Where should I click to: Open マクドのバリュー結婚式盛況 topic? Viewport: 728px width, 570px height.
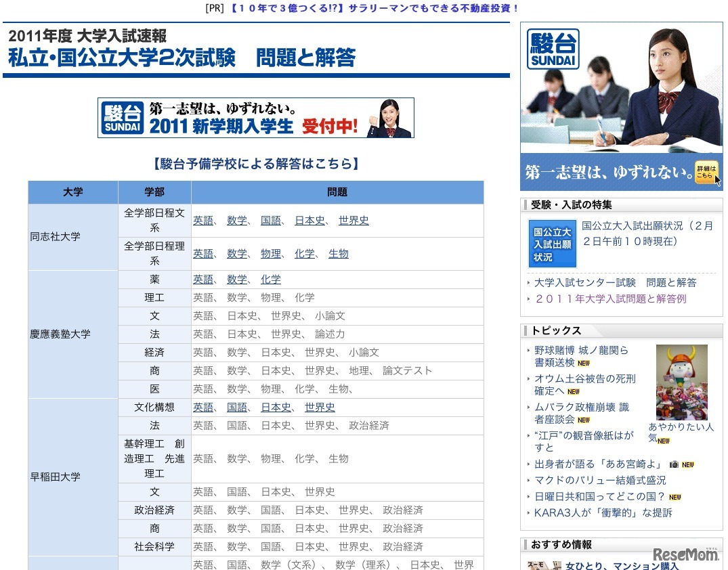pos(600,481)
